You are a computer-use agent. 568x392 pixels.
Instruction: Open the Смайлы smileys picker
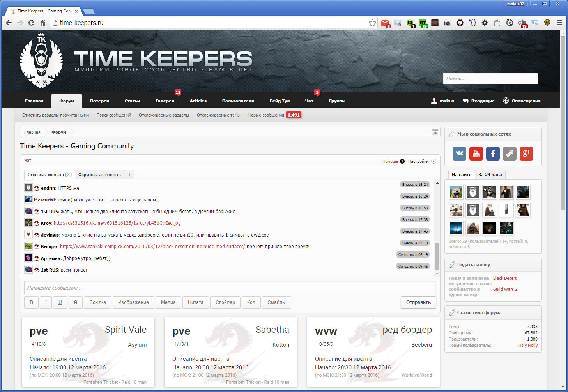coord(276,302)
